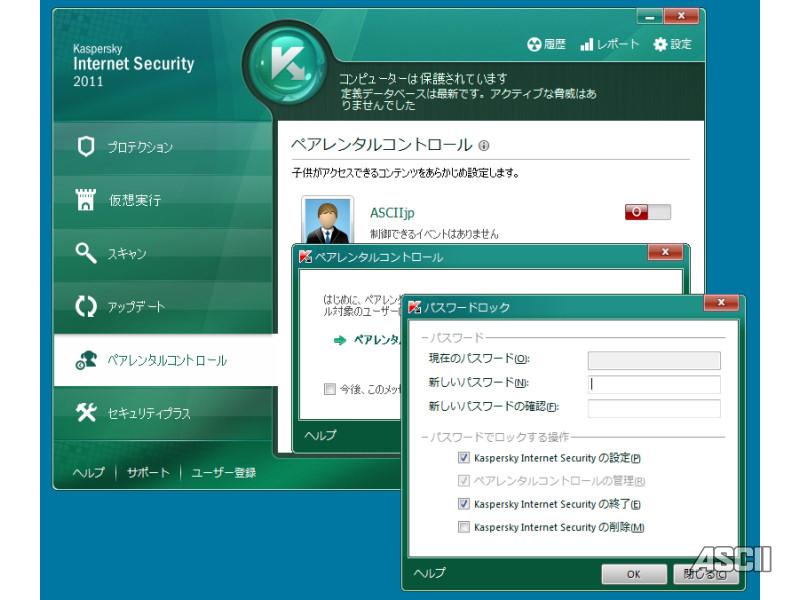The image size is (800, 600).
Task: Select the アップデート sidebar tab
Action: tap(163, 307)
